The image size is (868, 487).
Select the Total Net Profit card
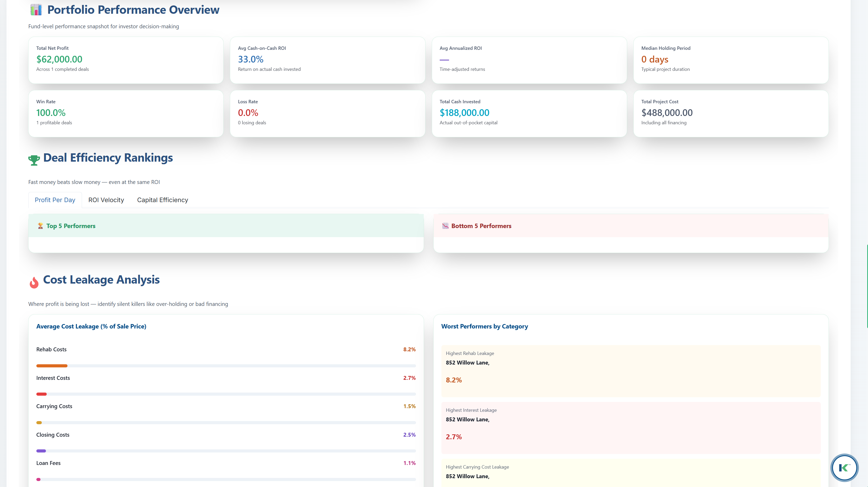[126, 60]
